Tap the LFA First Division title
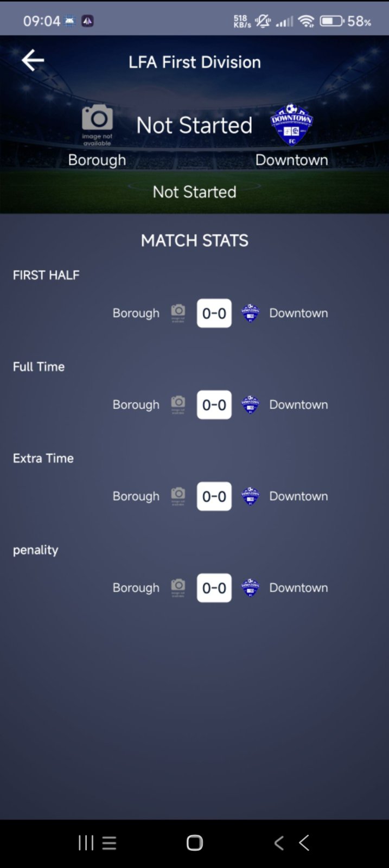 [195, 62]
